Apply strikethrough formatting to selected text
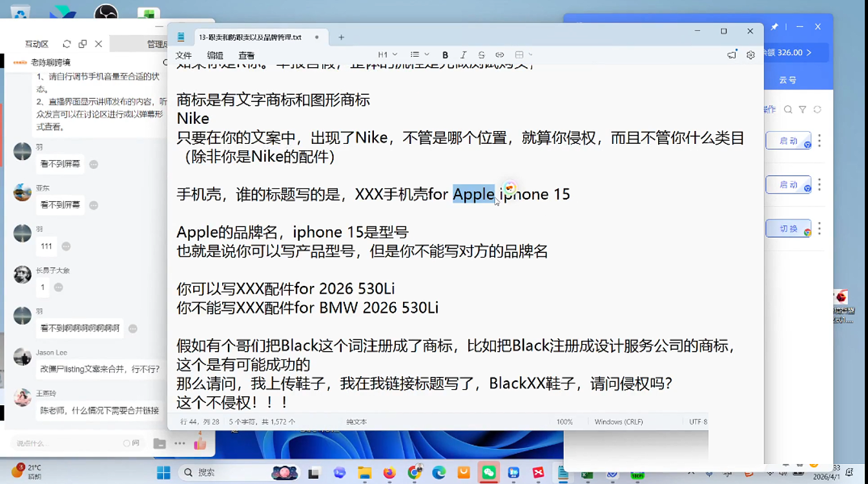This screenshot has height=484, width=868. point(481,55)
